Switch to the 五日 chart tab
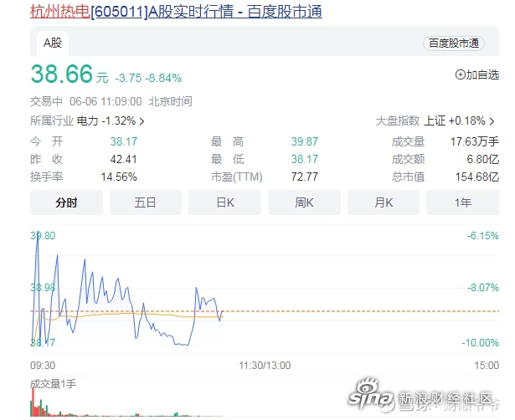The width and height of the screenshot is (515, 420). 146,202
